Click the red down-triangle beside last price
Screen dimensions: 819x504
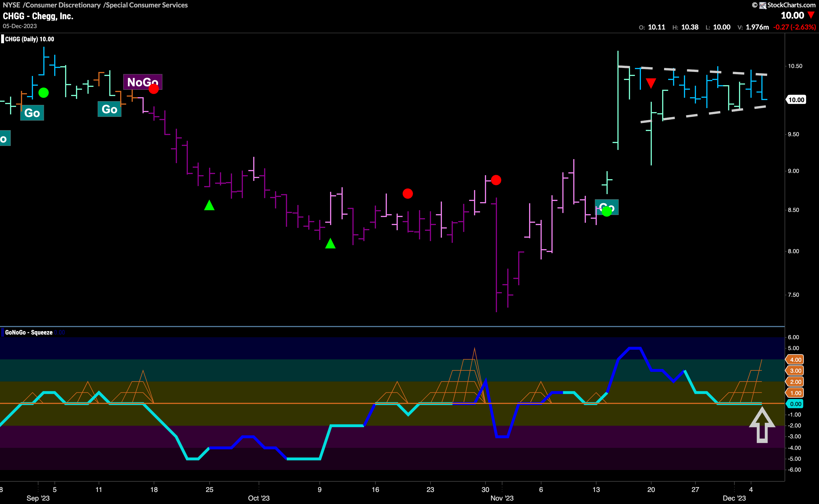click(x=811, y=15)
